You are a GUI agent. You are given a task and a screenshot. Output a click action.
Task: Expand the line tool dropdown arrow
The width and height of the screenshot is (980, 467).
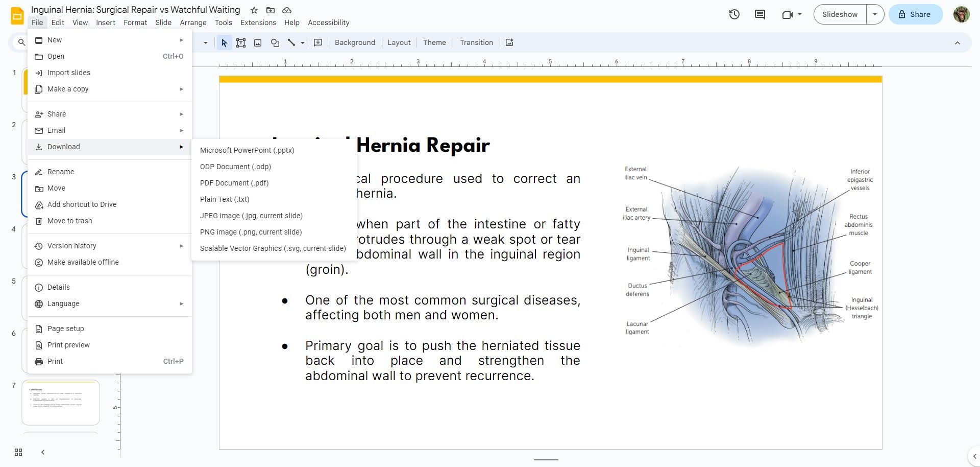302,43
